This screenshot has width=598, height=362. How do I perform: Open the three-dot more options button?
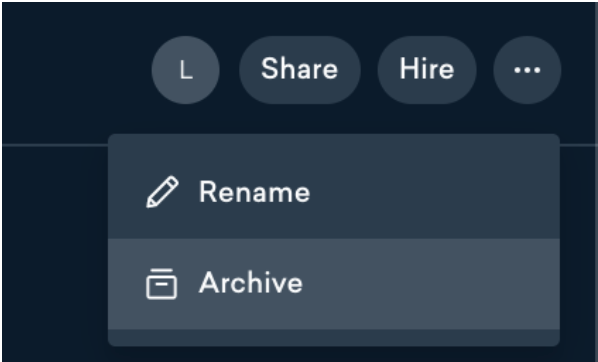[527, 70]
